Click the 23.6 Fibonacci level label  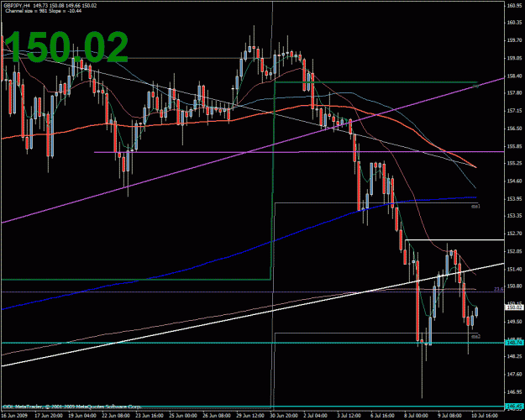pos(499,289)
